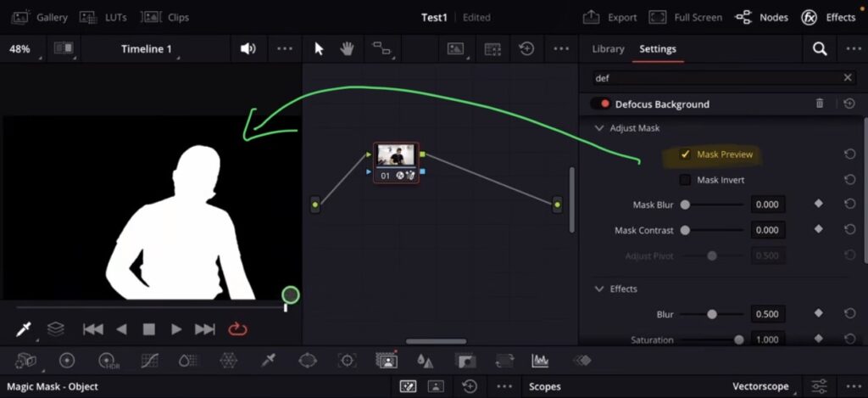Select the arrow pointer tool
The width and height of the screenshot is (868, 398).
tap(319, 48)
